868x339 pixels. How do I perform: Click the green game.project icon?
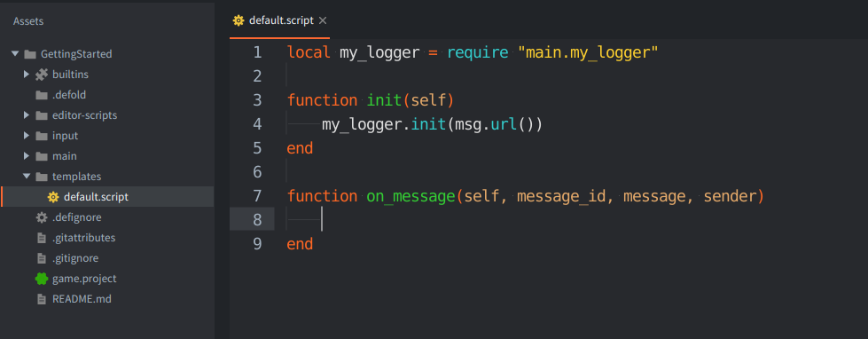point(42,279)
